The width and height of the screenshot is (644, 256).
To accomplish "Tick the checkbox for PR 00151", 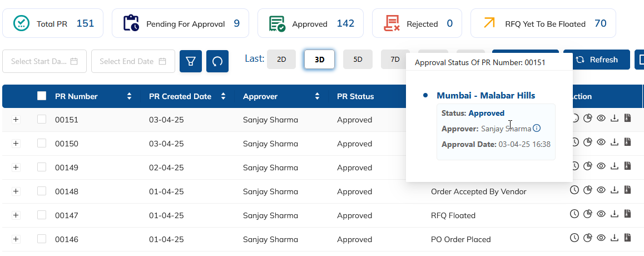I will click(42, 119).
